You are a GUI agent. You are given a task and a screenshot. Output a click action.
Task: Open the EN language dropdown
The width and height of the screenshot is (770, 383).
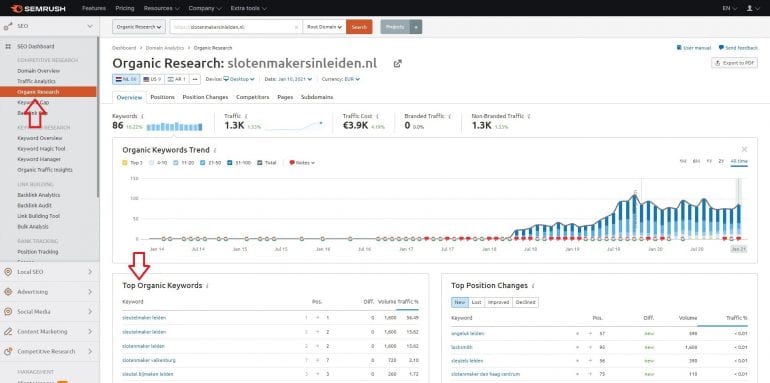[x=730, y=8]
